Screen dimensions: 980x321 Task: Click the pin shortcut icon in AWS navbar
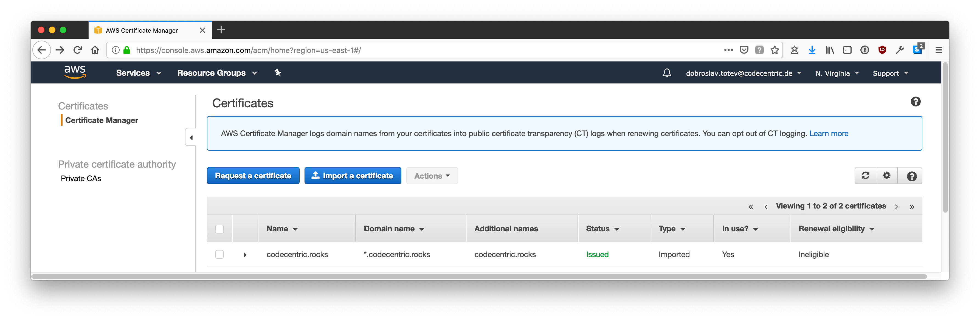pyautogui.click(x=277, y=73)
